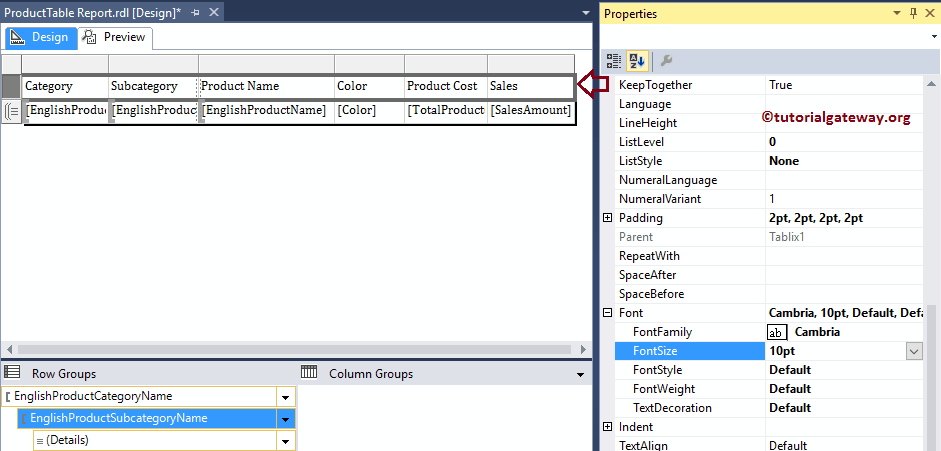Open the (Details) group dropdown arrow
941x451 pixels.
pyautogui.click(x=286, y=441)
